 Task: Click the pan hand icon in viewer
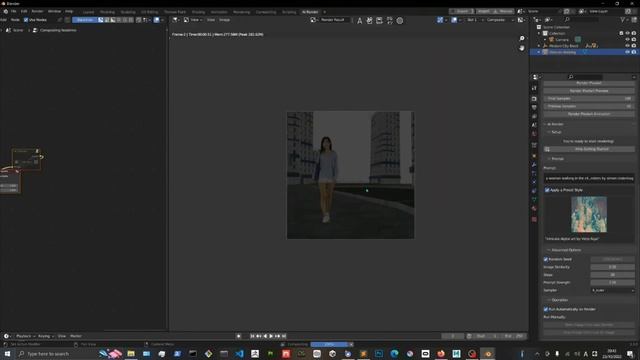522,48
